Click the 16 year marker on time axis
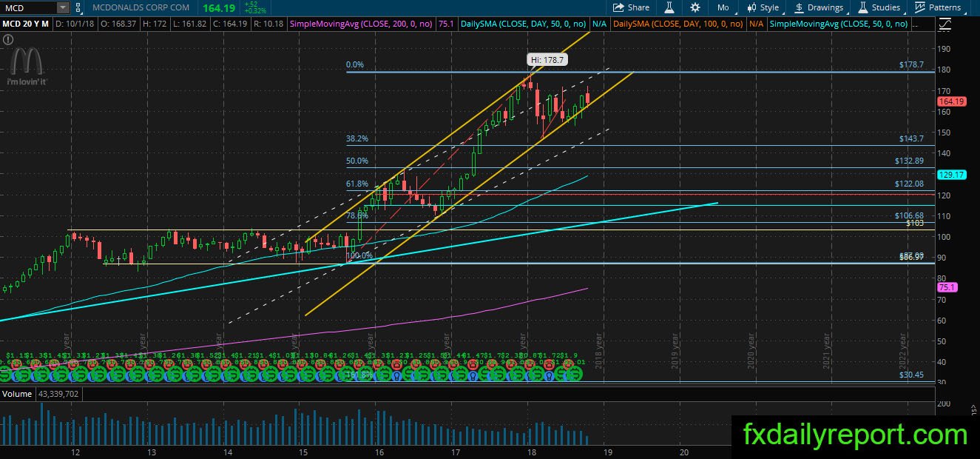980x459 pixels. pyautogui.click(x=379, y=452)
